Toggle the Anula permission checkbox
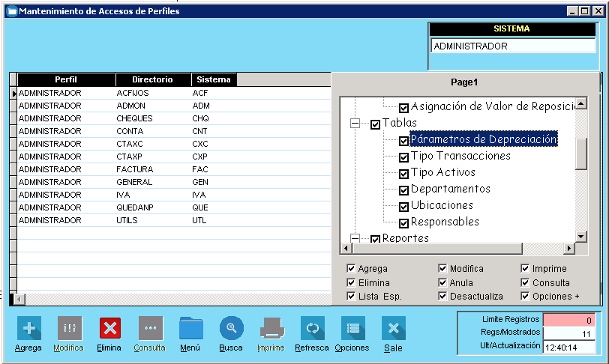The width and height of the screenshot is (609, 364). tap(442, 283)
